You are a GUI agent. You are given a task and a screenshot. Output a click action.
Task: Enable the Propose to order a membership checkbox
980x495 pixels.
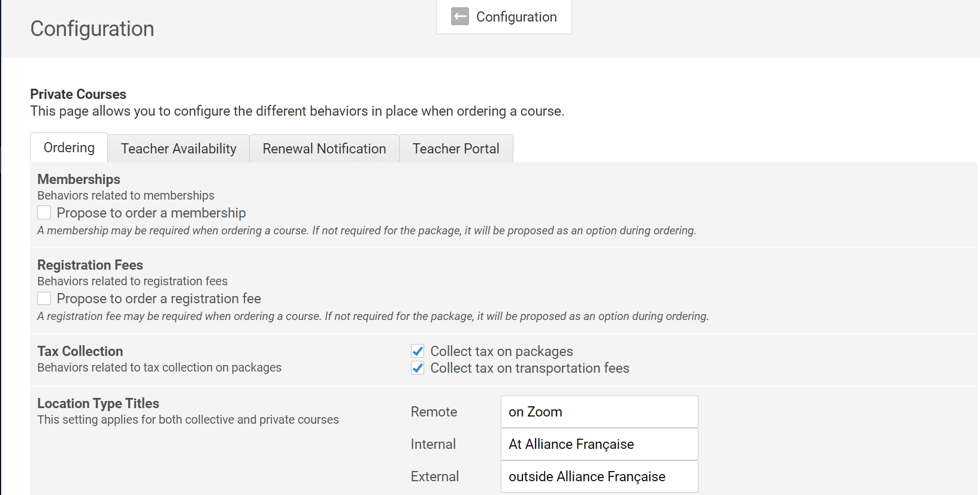44,213
